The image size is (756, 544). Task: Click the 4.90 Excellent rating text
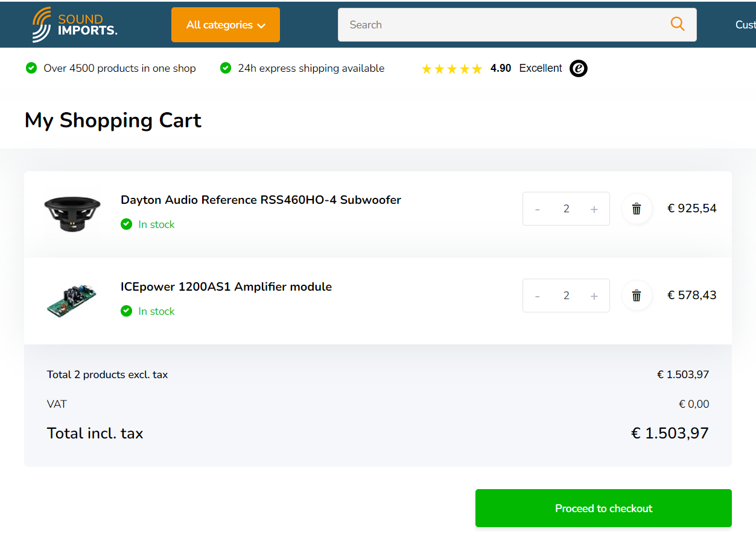[x=526, y=68]
